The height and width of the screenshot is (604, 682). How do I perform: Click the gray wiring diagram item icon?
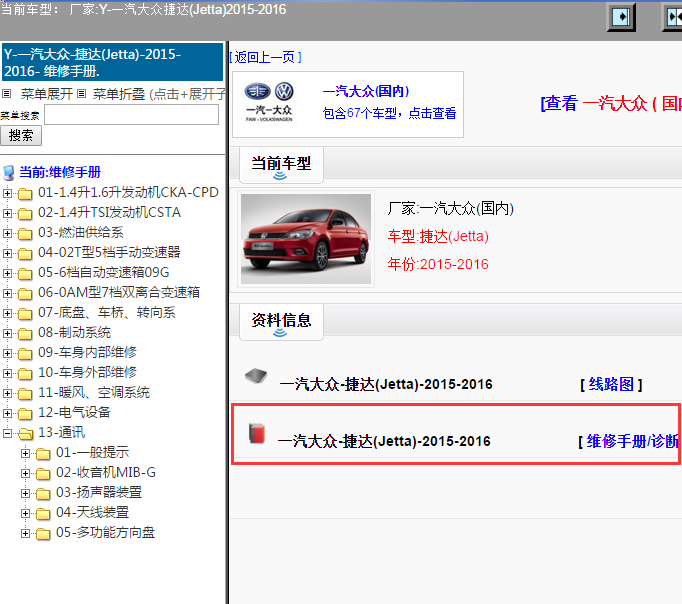(256, 376)
